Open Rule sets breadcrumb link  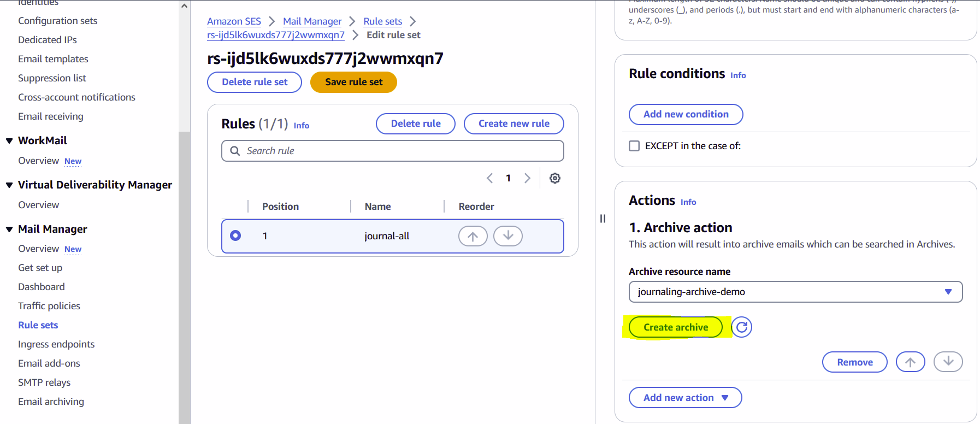(x=383, y=21)
